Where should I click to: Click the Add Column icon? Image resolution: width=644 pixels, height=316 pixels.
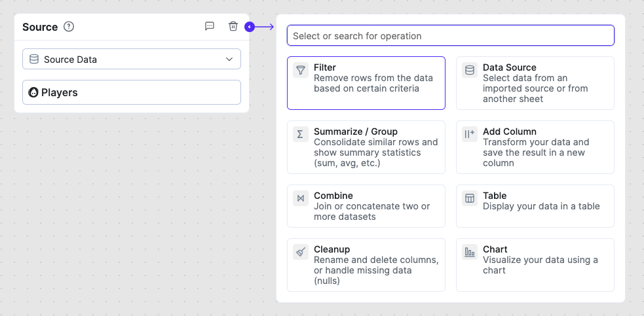[x=469, y=134]
